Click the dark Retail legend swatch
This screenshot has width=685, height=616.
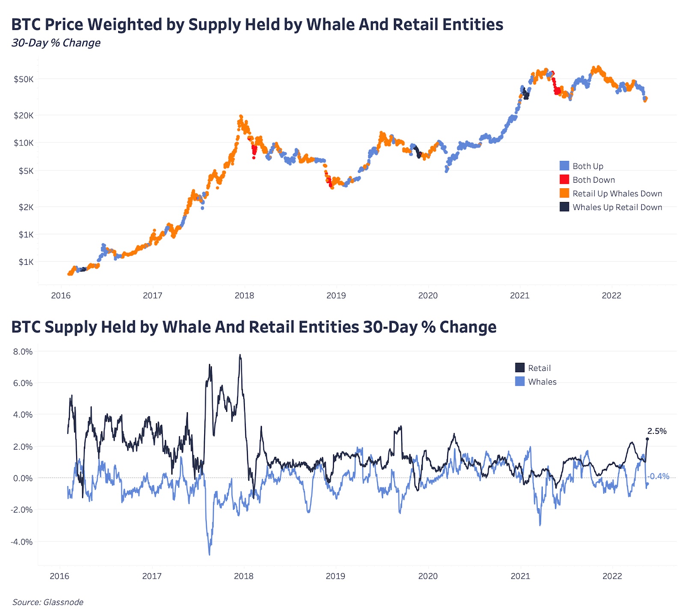click(520, 368)
